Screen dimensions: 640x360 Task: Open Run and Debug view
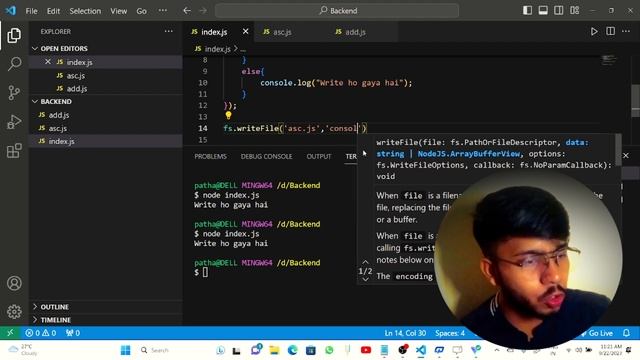point(14,122)
